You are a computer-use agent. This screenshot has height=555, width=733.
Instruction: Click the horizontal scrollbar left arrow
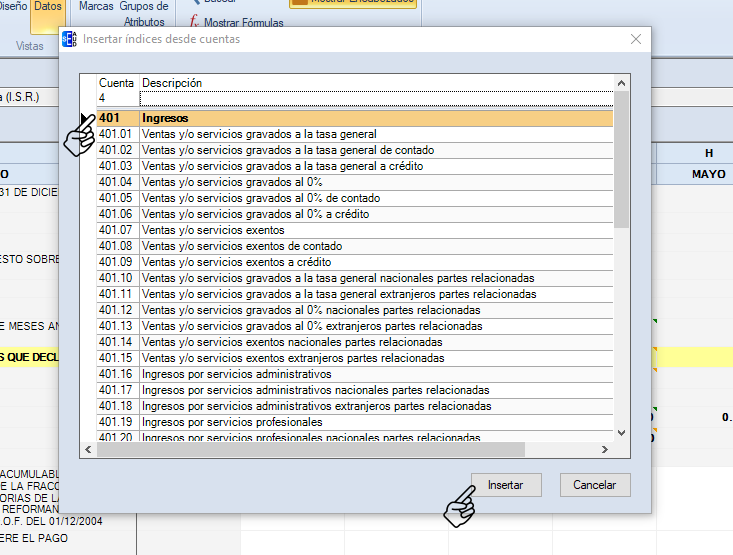[x=88, y=449]
